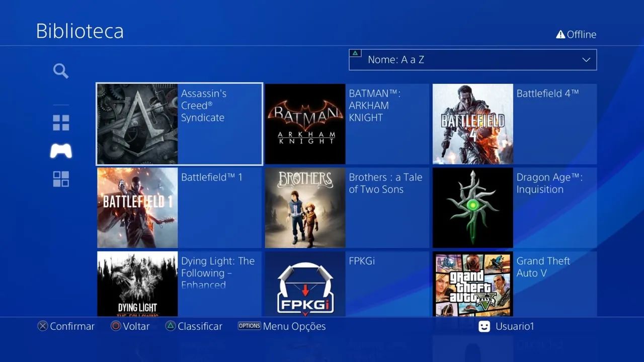The height and width of the screenshot is (362, 644).
Task: Select Dragon Age Inquisition cover art
Action: 473,208
